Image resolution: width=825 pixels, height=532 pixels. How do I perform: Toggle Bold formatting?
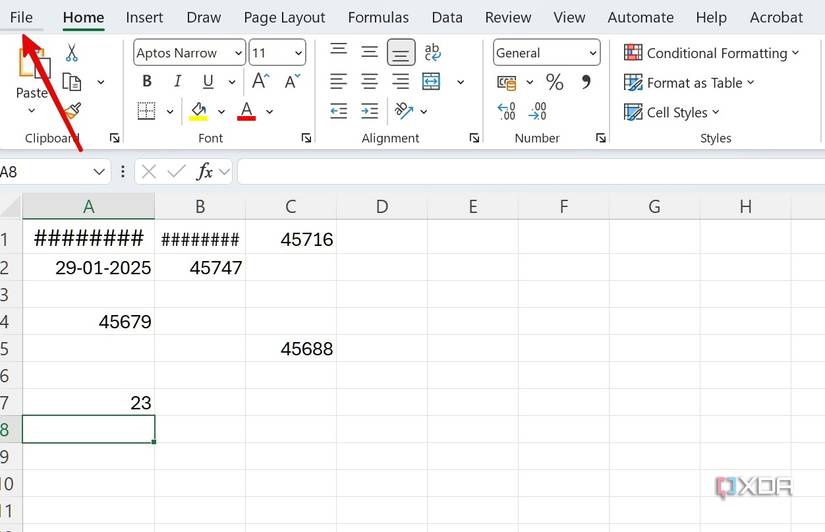[x=147, y=81]
